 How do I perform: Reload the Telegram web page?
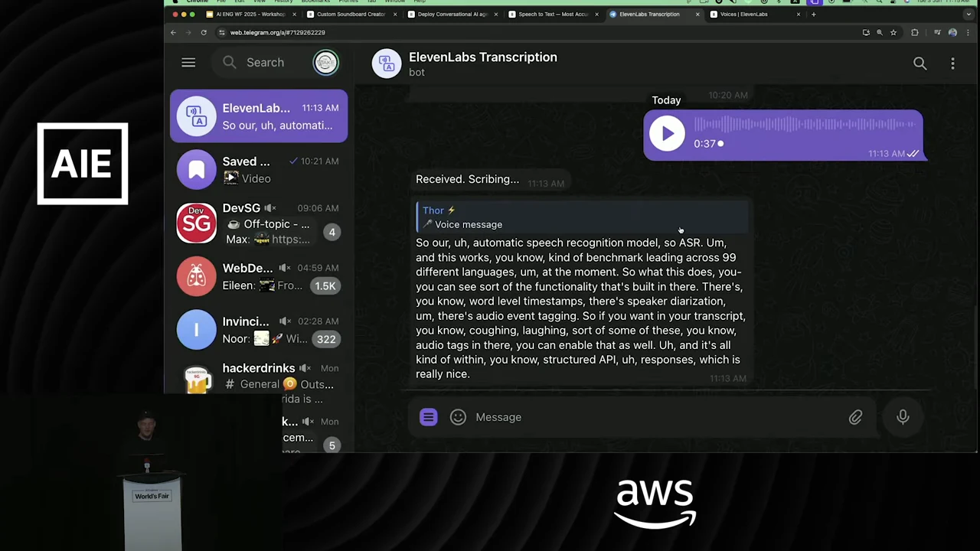(204, 32)
